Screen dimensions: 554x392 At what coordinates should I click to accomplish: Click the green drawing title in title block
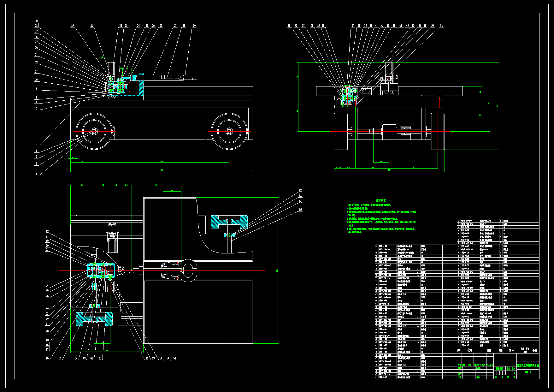[528, 365]
